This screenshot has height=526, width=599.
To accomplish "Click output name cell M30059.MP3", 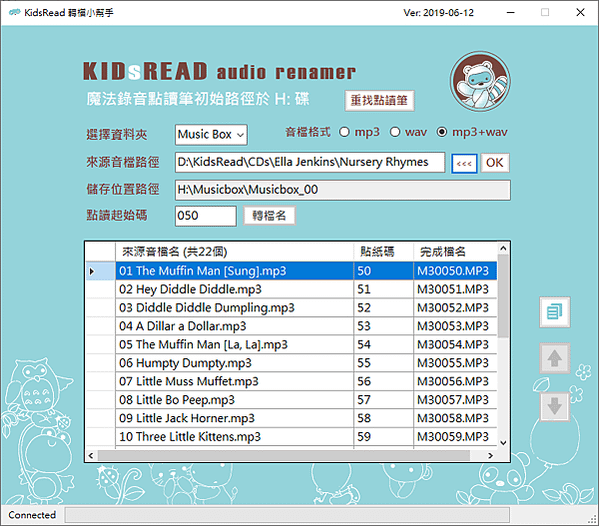I will (455, 436).
